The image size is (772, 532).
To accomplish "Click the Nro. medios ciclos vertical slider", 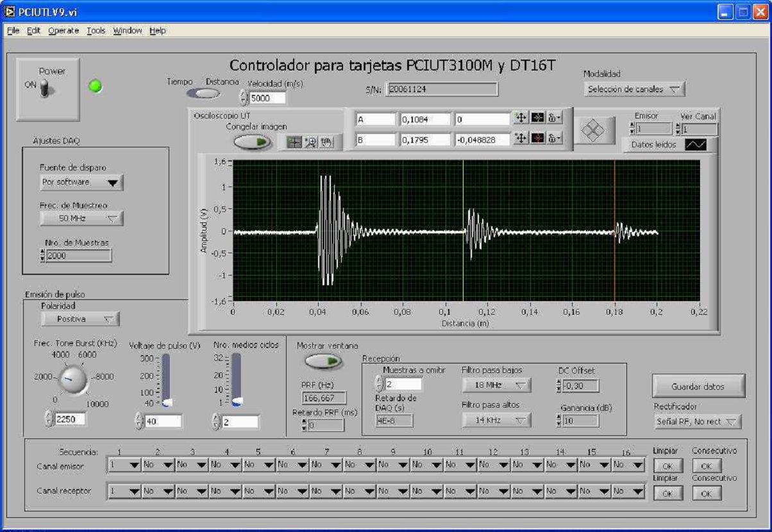I will pos(236,380).
